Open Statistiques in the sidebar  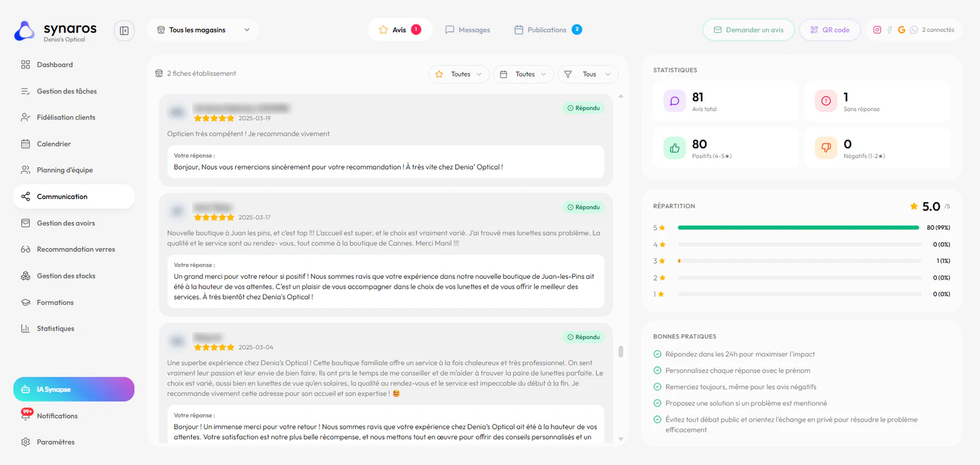click(73, 328)
